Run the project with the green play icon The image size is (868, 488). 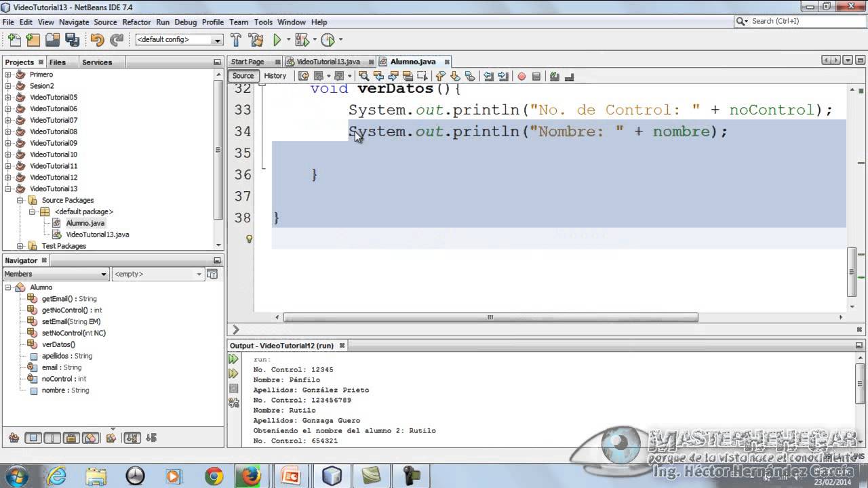click(277, 40)
